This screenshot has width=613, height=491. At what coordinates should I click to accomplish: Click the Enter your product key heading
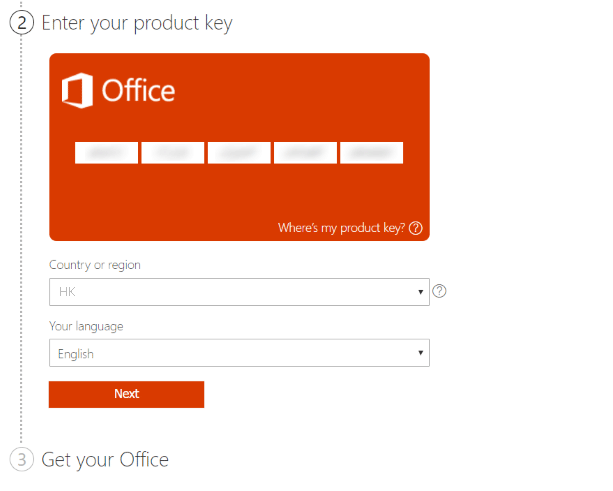[137, 23]
